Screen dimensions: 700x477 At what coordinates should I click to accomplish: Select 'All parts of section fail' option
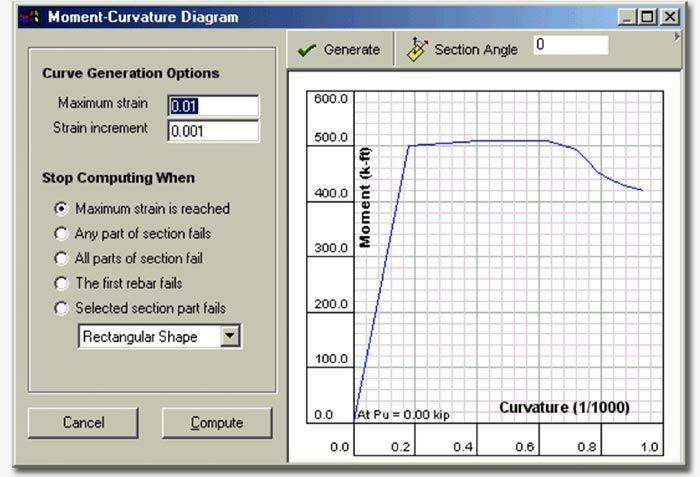(62, 259)
